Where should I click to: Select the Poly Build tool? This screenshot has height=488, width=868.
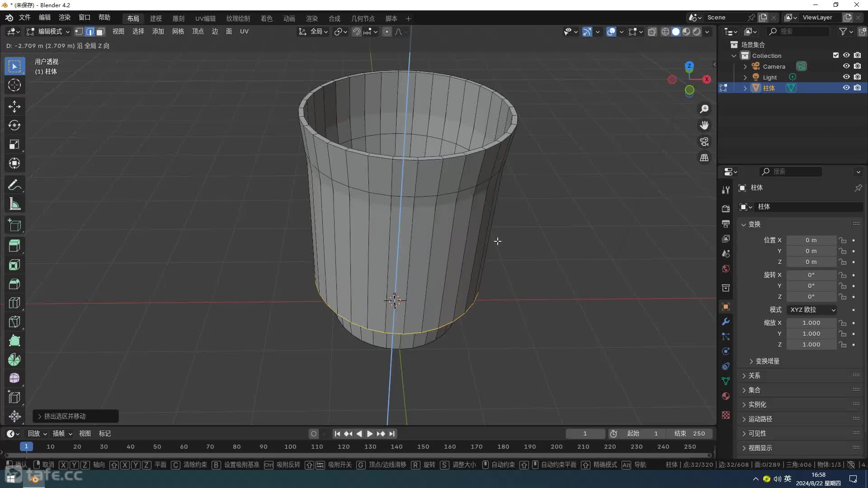(x=14, y=341)
